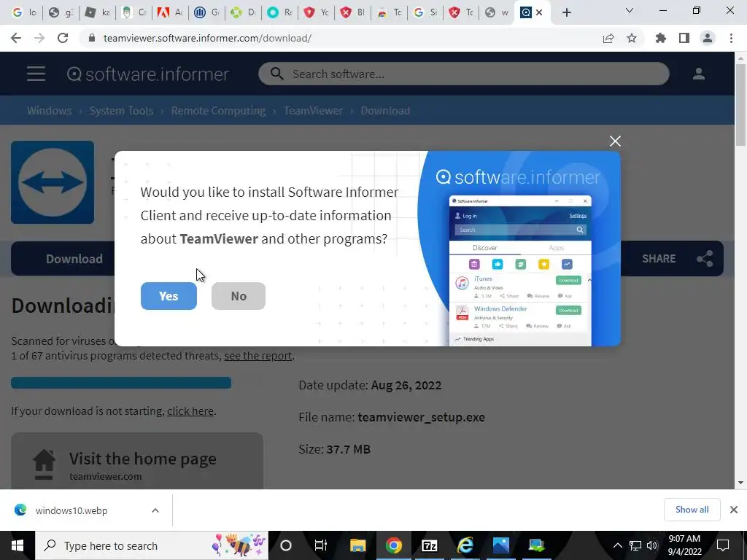Open Chrome three-dot menu

pos(731,38)
